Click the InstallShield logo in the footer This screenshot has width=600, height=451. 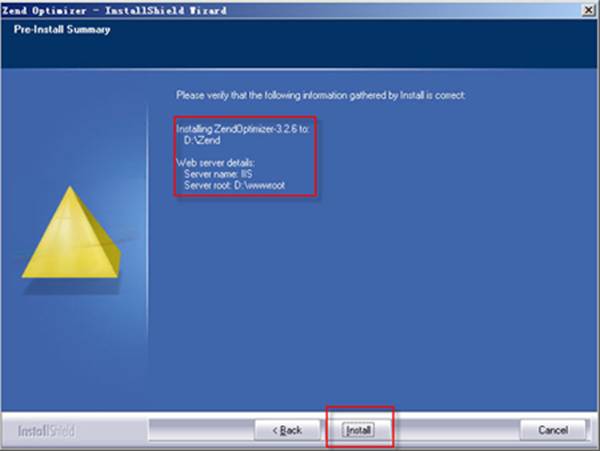pos(46,431)
